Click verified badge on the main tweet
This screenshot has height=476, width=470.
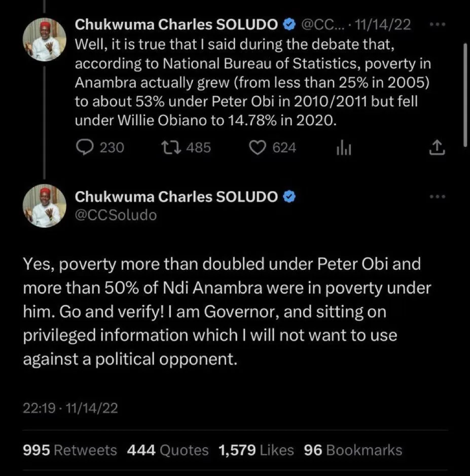coord(288,197)
